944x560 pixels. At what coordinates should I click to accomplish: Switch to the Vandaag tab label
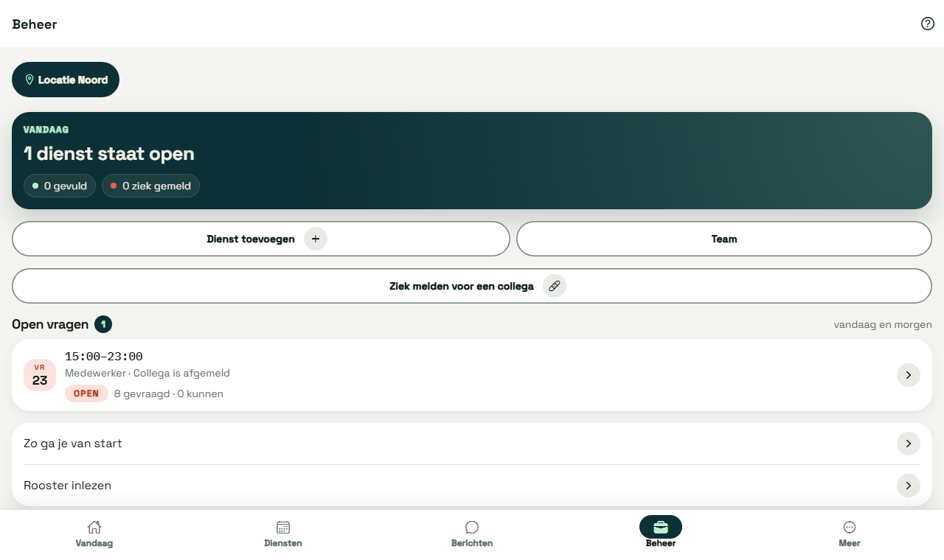click(94, 543)
